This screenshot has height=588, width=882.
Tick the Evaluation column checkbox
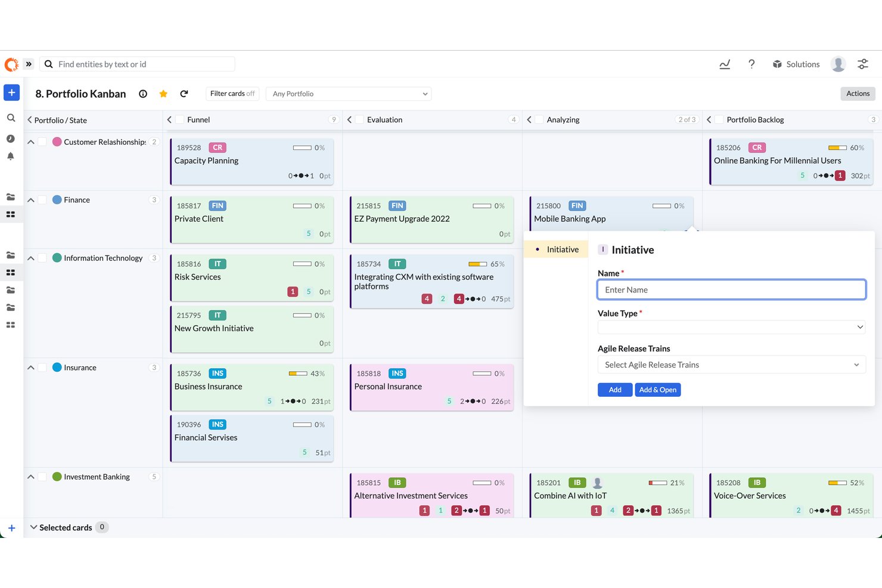[x=360, y=120]
